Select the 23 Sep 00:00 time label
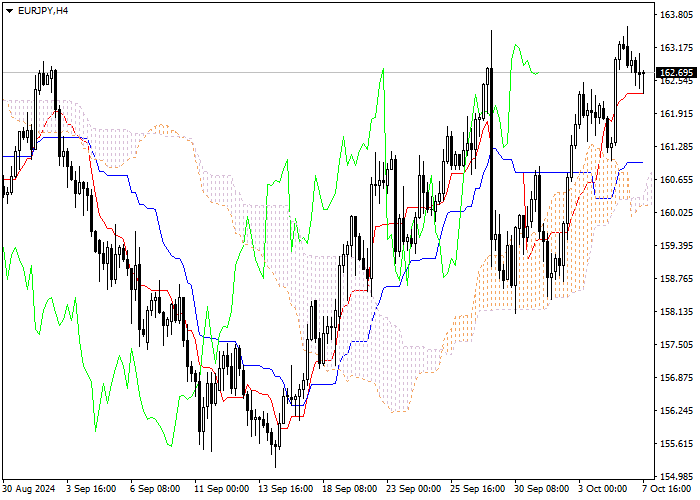The image size is (700, 500). 413,489
